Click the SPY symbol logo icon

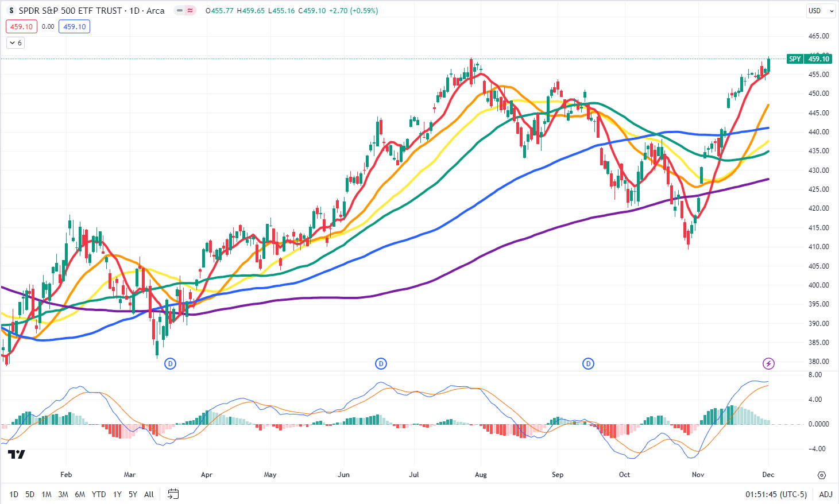tap(11, 11)
